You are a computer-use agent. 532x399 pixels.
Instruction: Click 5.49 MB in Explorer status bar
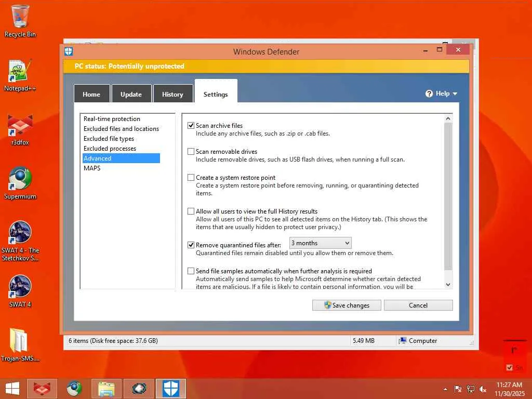click(x=363, y=341)
